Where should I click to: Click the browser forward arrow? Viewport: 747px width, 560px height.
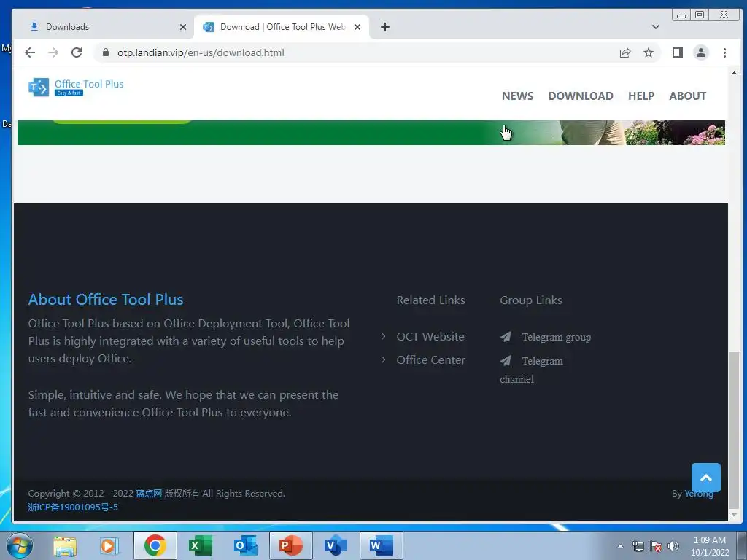click(x=53, y=52)
